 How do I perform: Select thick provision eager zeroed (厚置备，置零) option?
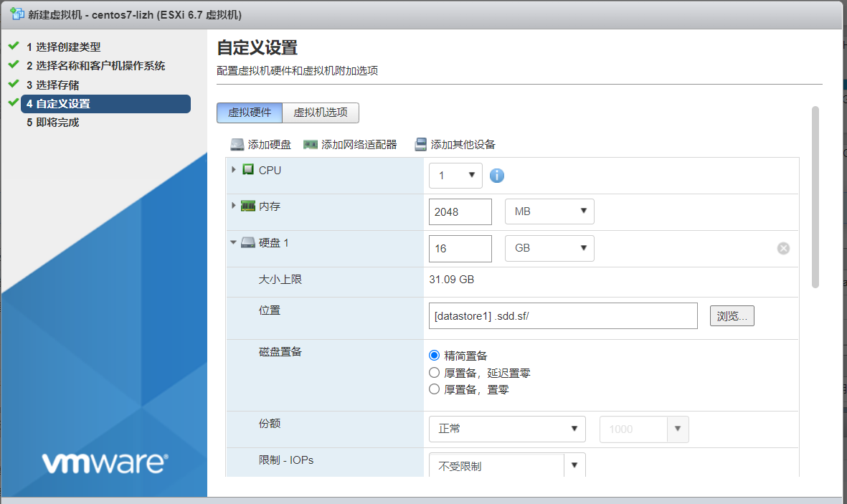[x=434, y=389]
